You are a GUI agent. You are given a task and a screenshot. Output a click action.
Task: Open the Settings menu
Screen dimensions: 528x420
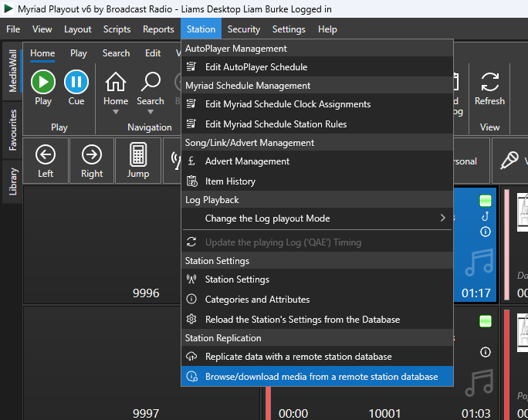[289, 29]
